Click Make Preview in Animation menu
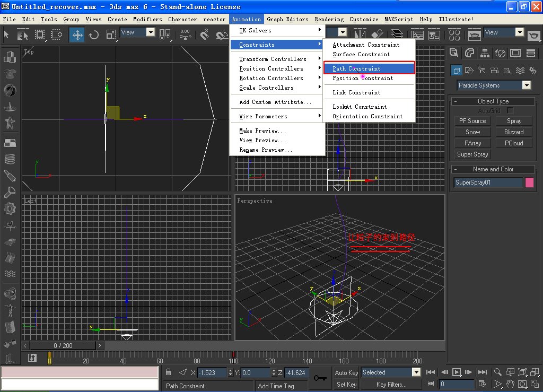The width and height of the screenshot is (543, 392). pyautogui.click(x=277, y=130)
